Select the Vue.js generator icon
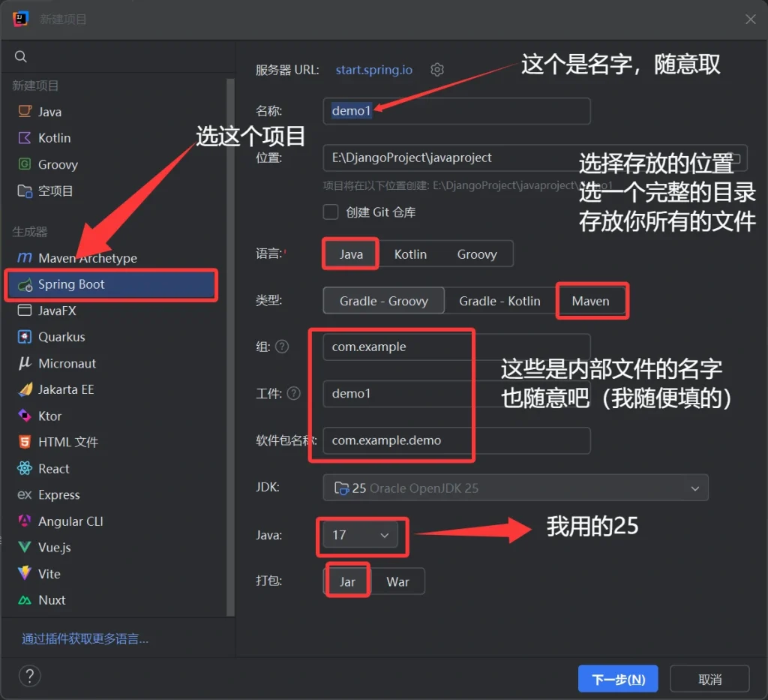The image size is (768, 700). [25, 548]
